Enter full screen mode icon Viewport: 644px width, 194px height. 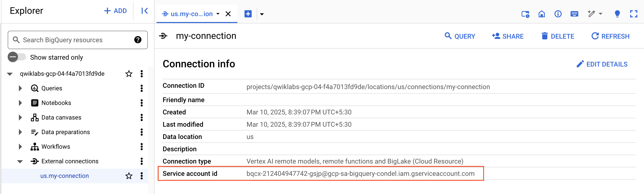point(634,14)
